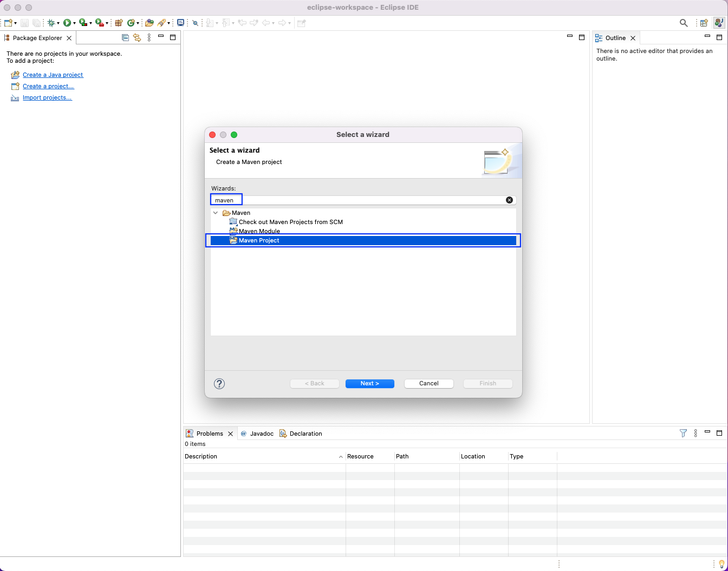Switch to the Javadoc tab
This screenshot has width=728, height=571.
tap(257, 434)
